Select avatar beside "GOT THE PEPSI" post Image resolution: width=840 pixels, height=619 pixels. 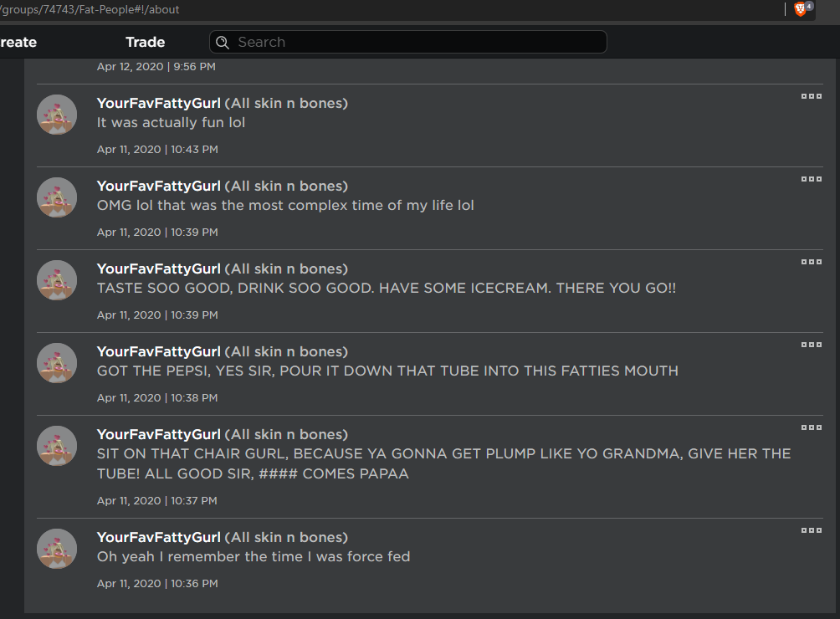[57, 363]
